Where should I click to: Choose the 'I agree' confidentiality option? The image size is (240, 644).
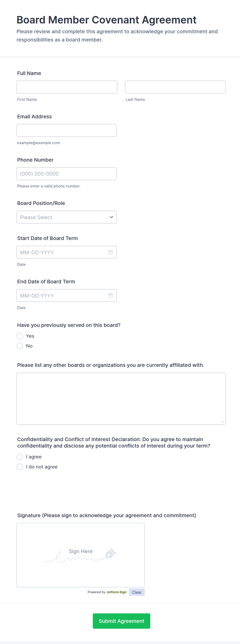click(x=20, y=457)
